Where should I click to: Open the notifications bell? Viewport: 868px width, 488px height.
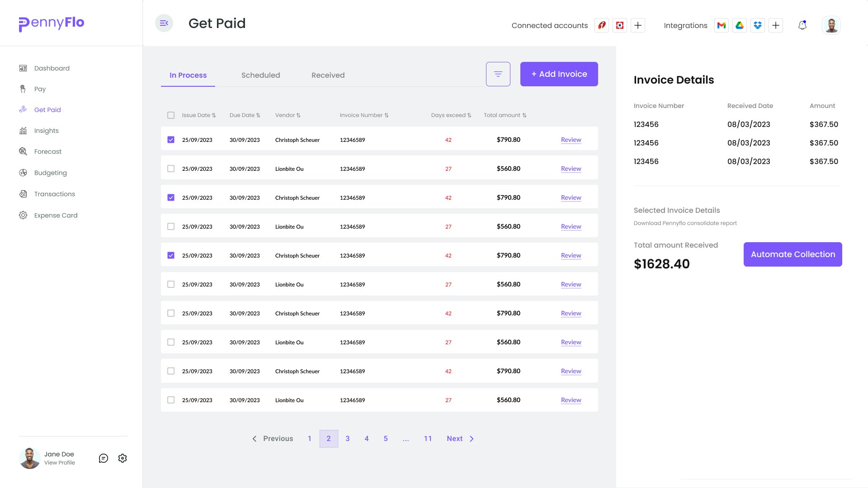[x=802, y=25]
